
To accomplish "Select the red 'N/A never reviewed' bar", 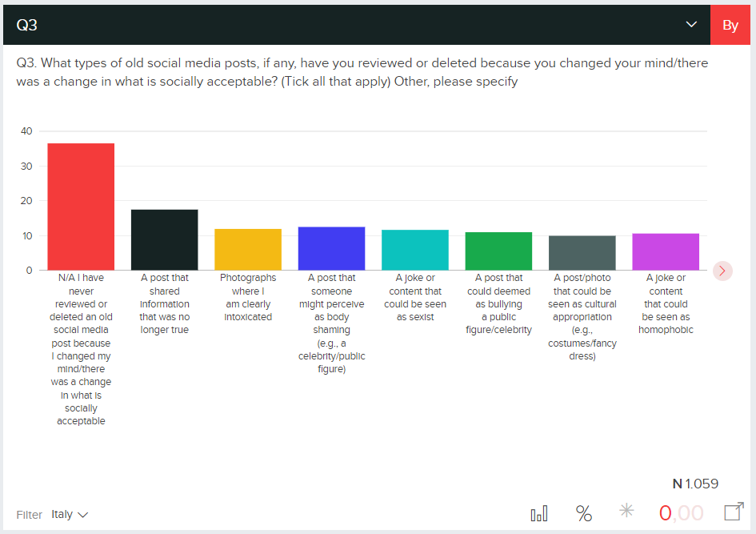I will [81, 207].
